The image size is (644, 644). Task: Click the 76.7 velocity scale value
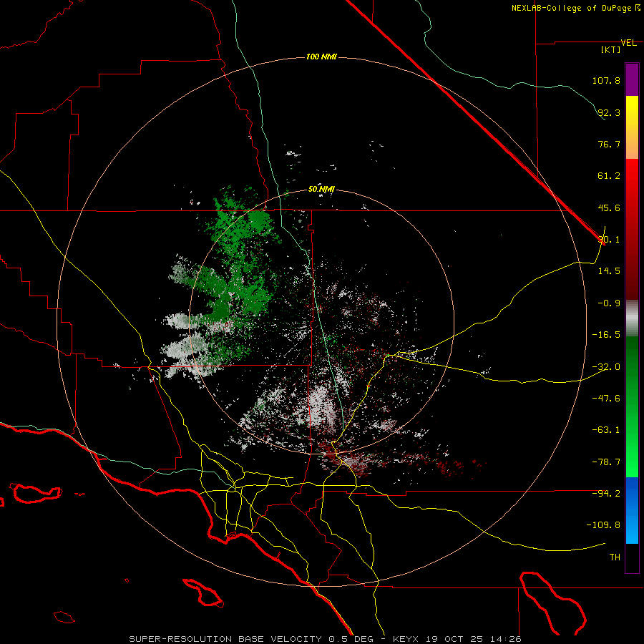(609, 144)
